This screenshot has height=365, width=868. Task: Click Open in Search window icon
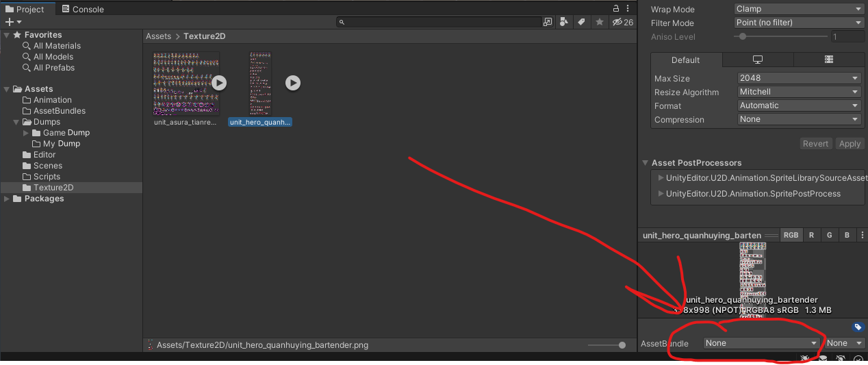(x=547, y=22)
